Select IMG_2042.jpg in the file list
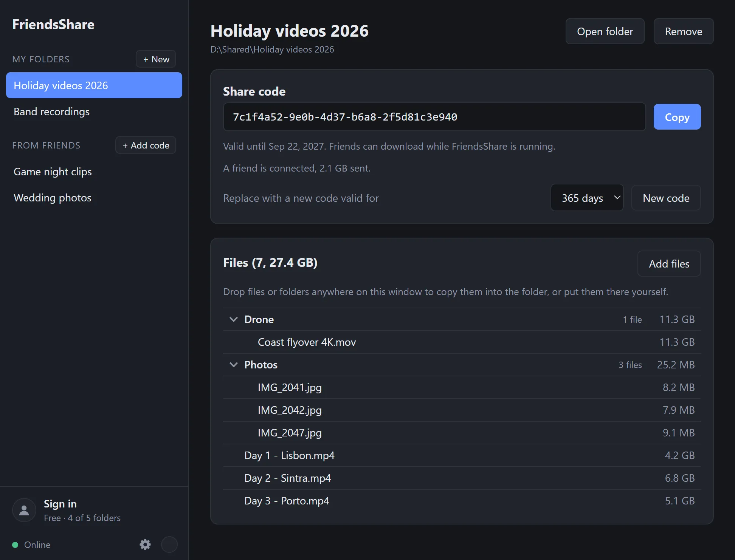 (462, 410)
